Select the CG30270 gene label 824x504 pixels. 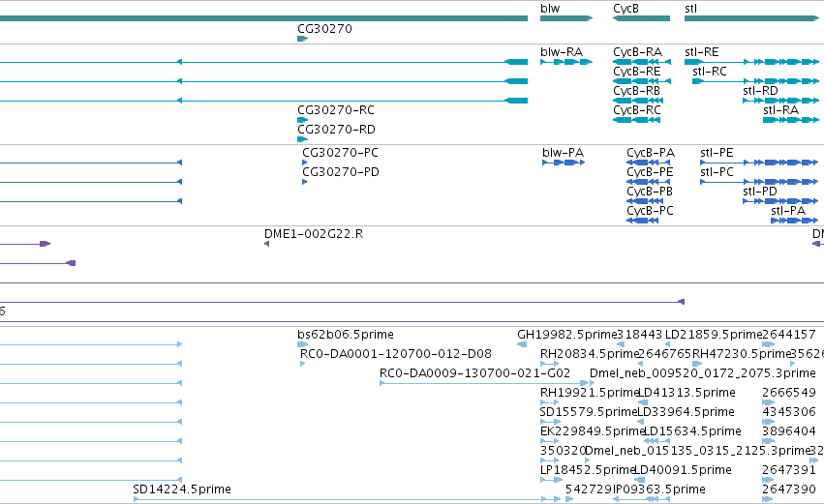pos(324,29)
